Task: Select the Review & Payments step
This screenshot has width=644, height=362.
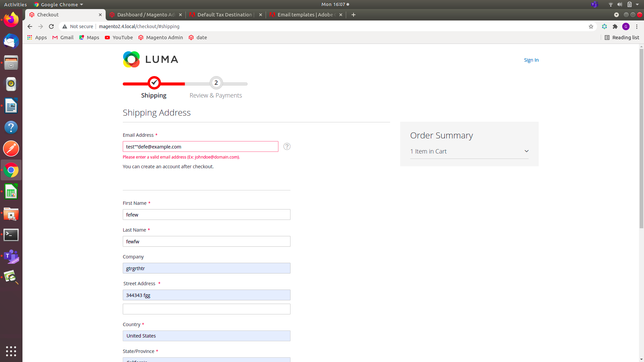Action: (x=216, y=83)
